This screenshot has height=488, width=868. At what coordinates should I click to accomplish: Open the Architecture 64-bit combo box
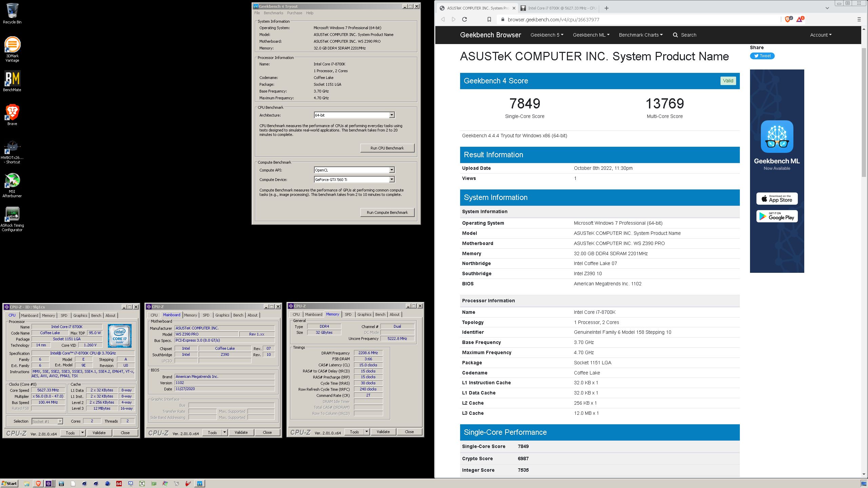[x=354, y=115]
